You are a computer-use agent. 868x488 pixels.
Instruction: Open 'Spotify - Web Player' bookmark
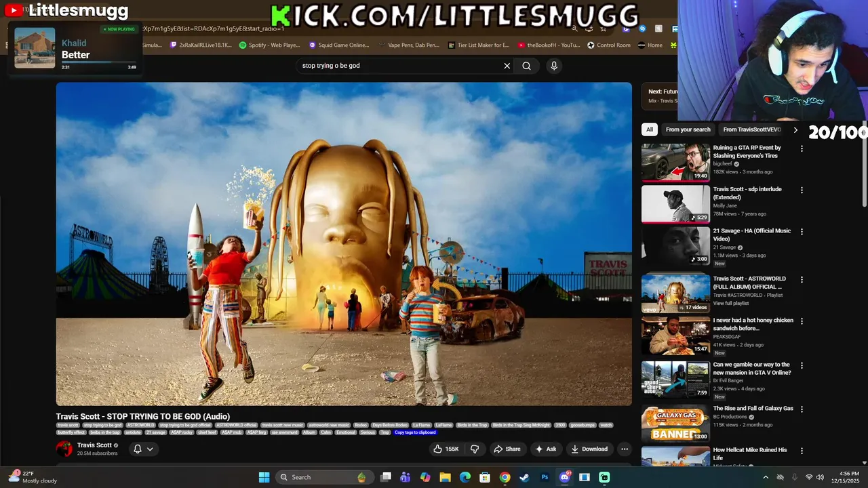(x=269, y=45)
